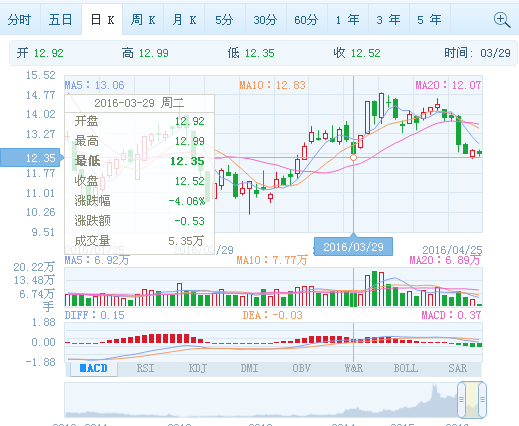Switch indicator to OBV
This screenshot has width=519, height=426.
tap(302, 368)
